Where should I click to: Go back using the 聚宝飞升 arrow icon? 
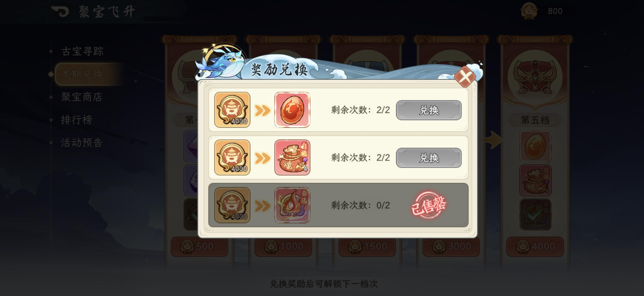[x=60, y=12]
